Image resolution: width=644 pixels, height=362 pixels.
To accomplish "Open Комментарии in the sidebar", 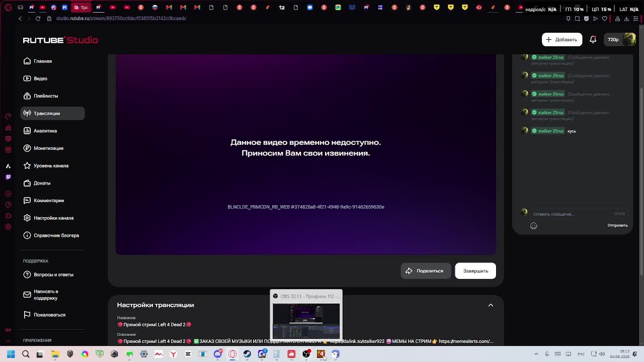I will pyautogui.click(x=52, y=200).
